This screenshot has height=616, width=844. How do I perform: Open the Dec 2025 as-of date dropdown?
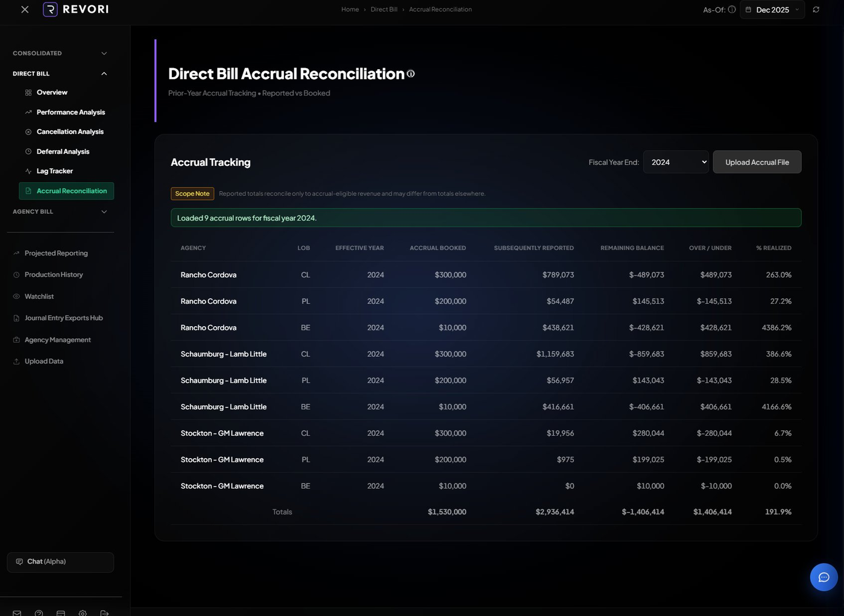(772, 10)
